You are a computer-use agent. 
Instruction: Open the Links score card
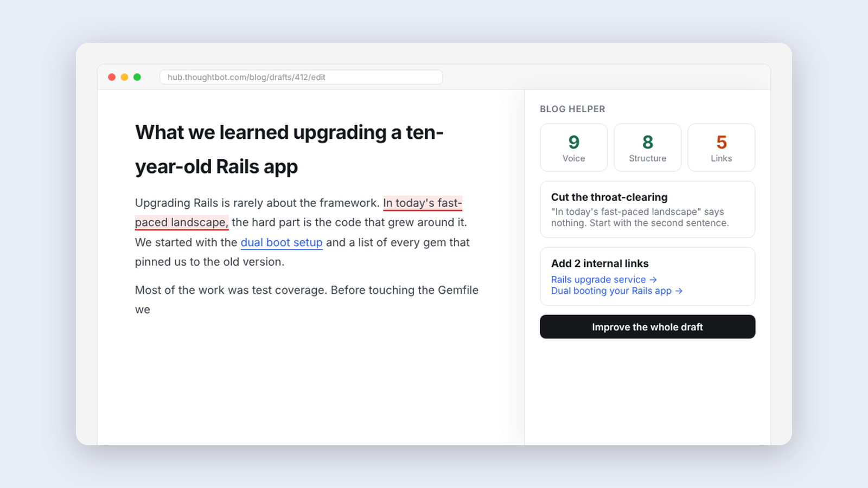(x=721, y=147)
